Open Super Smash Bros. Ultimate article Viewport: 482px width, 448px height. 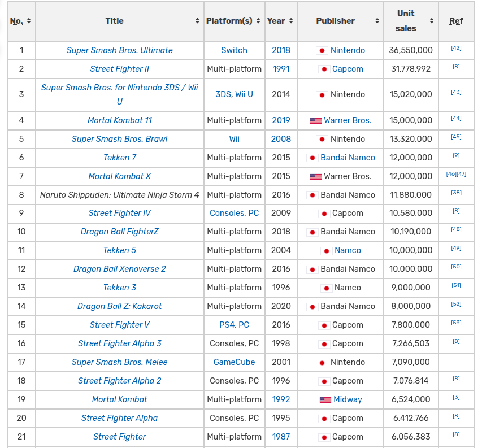point(120,50)
